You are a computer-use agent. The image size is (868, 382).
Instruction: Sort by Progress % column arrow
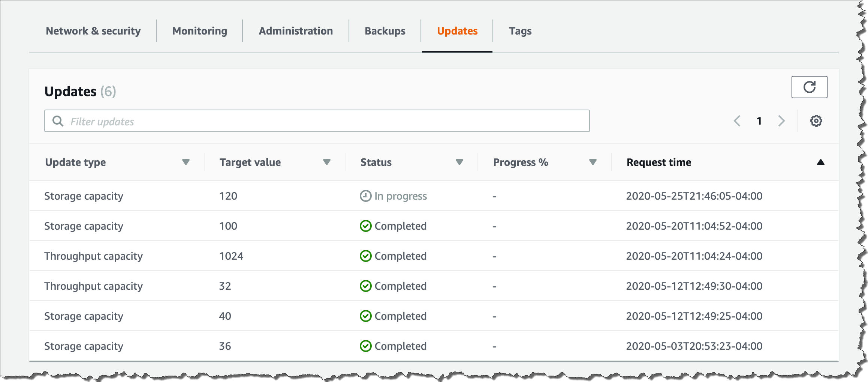pyautogui.click(x=593, y=162)
